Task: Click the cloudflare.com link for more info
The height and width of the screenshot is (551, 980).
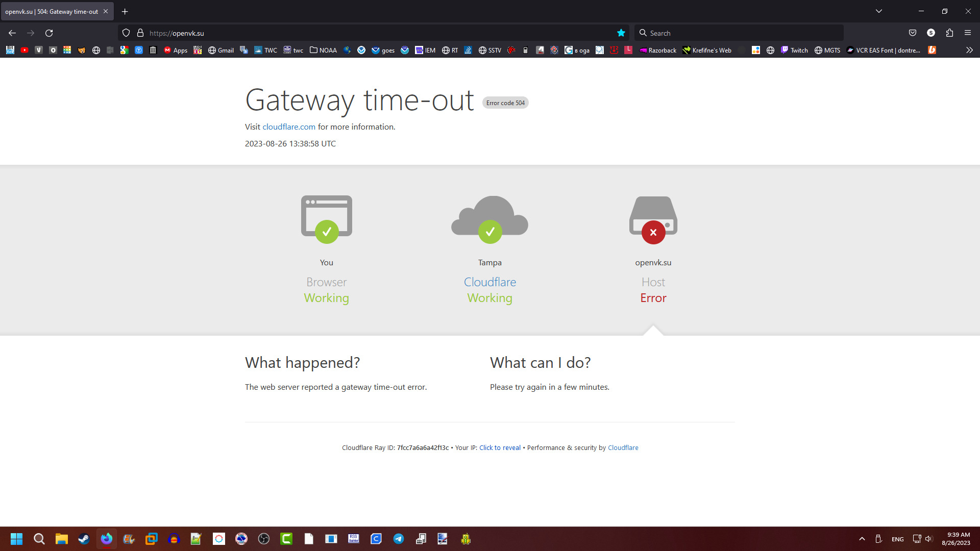Action: [x=289, y=127]
